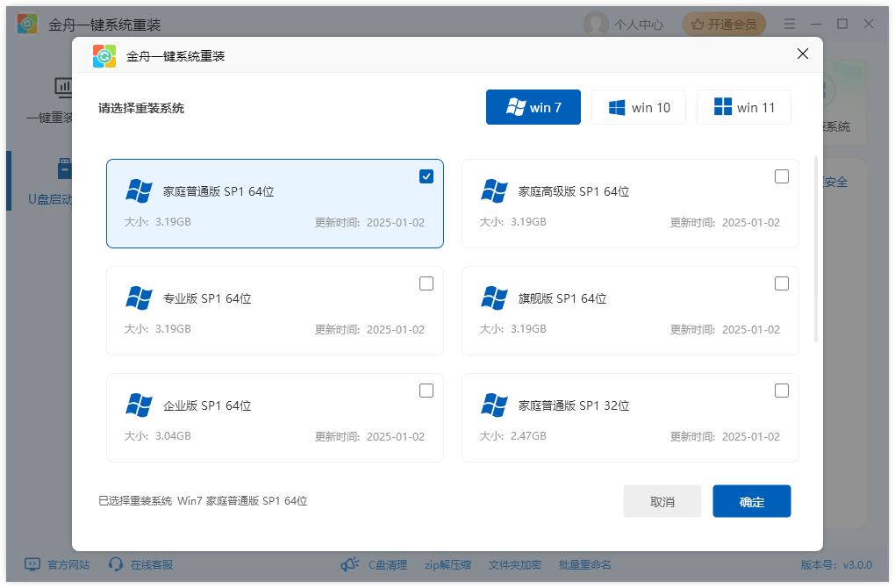Click the 大小: 2.47GB size text

pyautogui.click(x=512, y=435)
